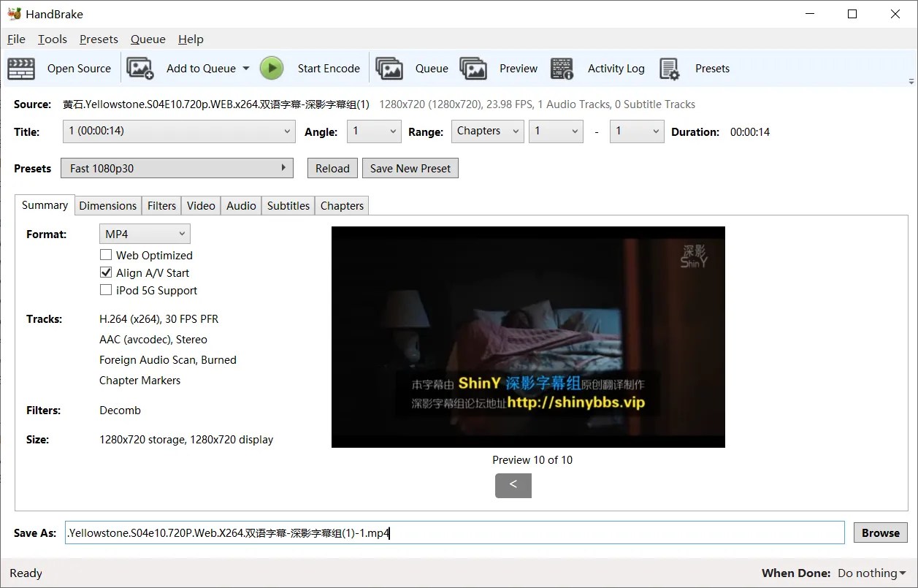Open the Fast 1080p30 presets dropdown
Viewport: 918px width, 588px height.
(177, 168)
